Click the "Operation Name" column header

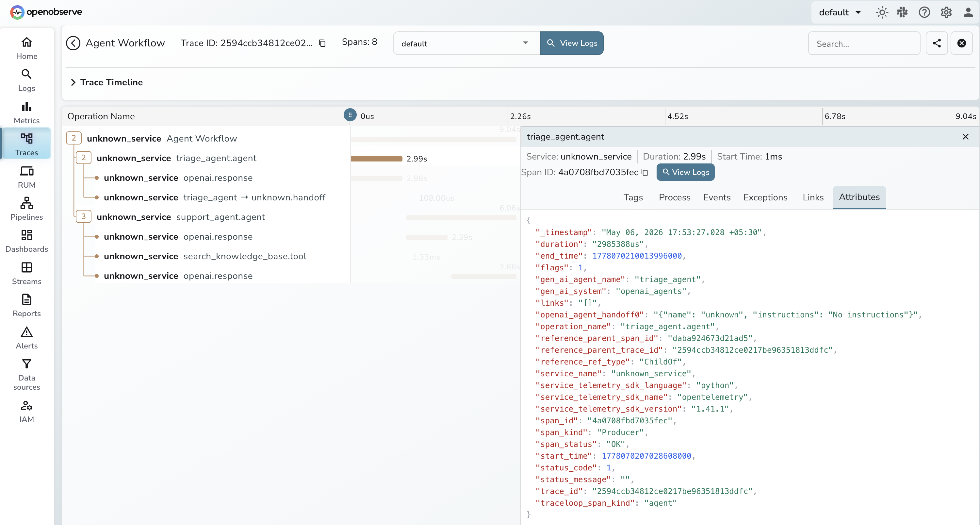pos(101,116)
